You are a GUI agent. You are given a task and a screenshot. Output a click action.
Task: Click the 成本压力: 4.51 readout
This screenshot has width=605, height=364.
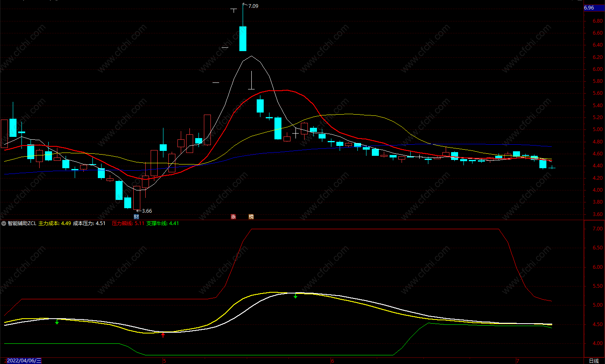89,223
